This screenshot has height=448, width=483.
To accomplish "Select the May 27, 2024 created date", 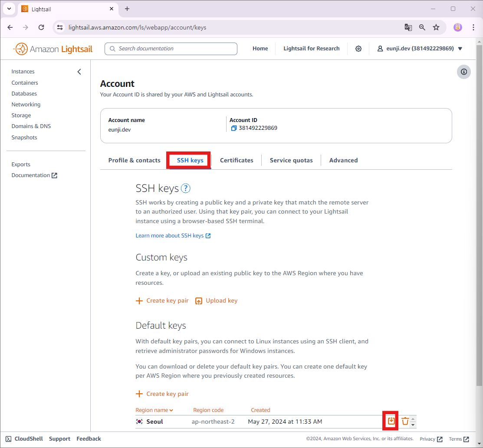I will coord(285,422).
